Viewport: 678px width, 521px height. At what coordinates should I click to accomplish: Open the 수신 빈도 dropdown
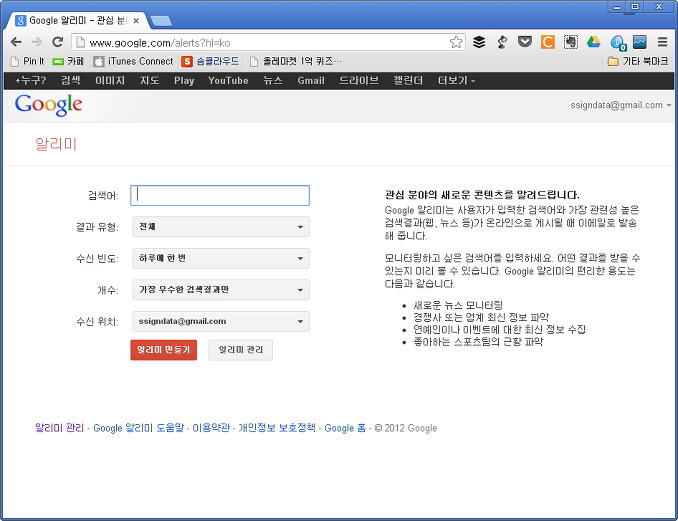(x=221, y=258)
